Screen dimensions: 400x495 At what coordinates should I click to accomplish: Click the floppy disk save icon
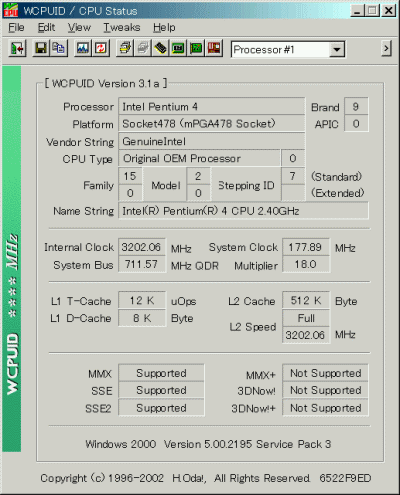tap(41, 49)
